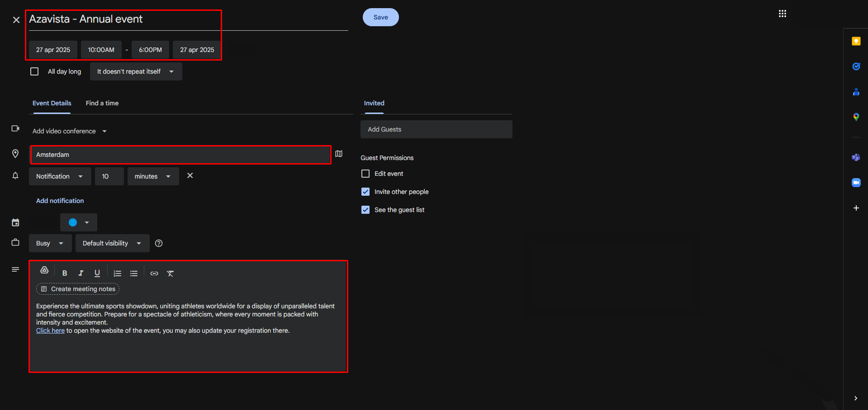Open the event color dropdown
The image size is (868, 410).
pyautogui.click(x=79, y=222)
